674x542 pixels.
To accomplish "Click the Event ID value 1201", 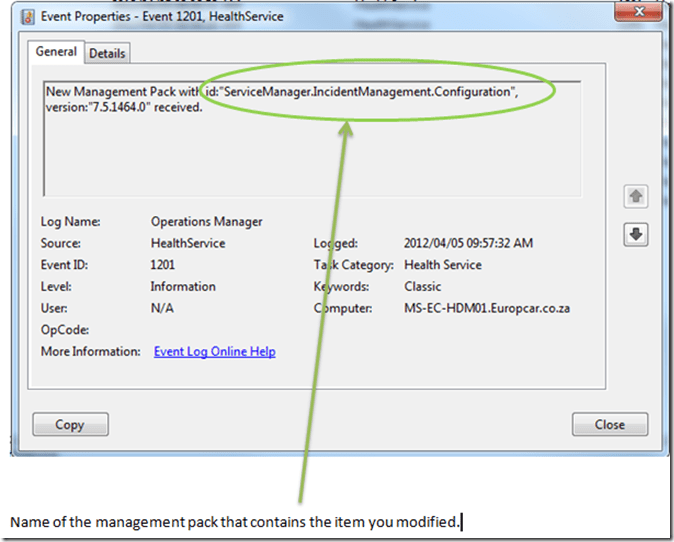I will point(163,265).
